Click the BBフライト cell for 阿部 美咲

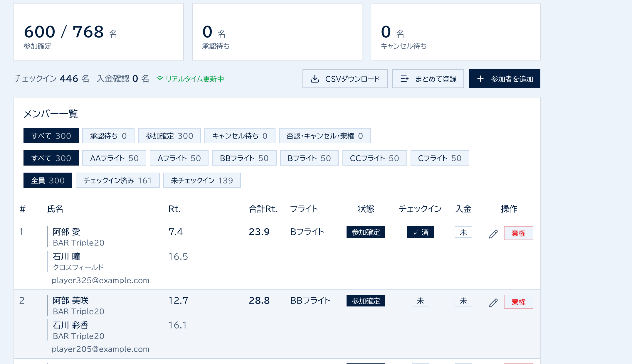pyautogui.click(x=310, y=301)
